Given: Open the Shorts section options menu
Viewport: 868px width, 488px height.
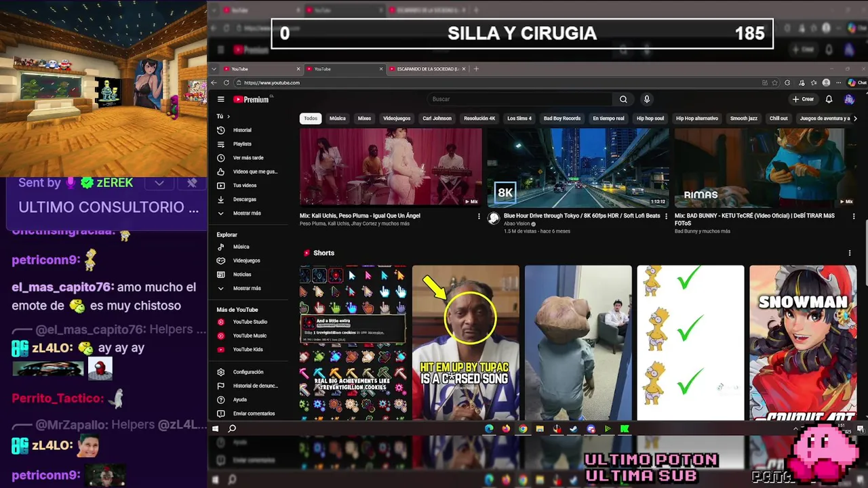Looking at the screenshot, I should tap(850, 253).
